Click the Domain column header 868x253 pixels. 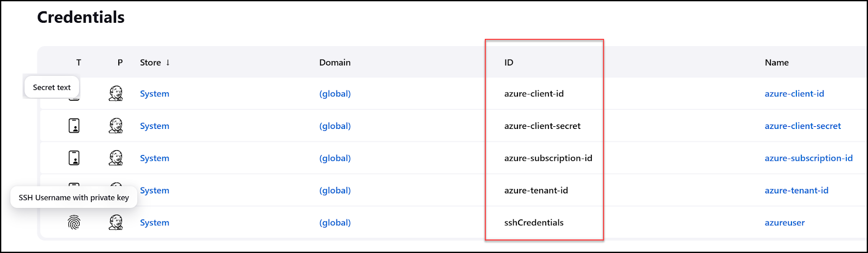[335, 62]
